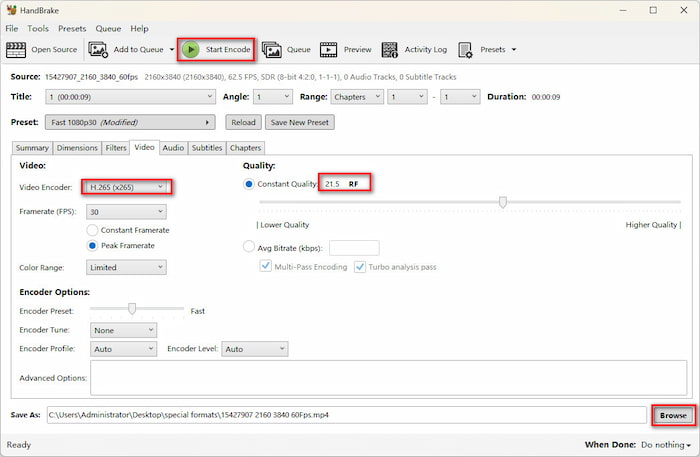Open the Title dropdown
This screenshot has height=457, width=700.
pos(130,97)
